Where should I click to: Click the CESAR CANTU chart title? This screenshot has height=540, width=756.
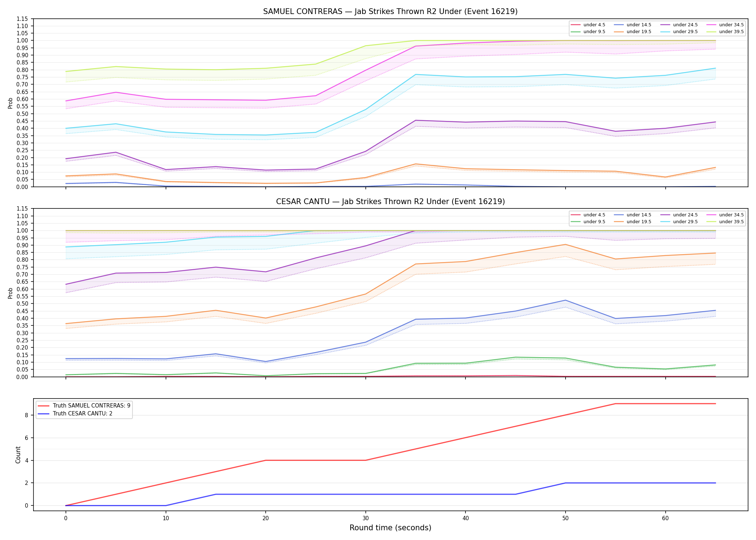click(390, 202)
